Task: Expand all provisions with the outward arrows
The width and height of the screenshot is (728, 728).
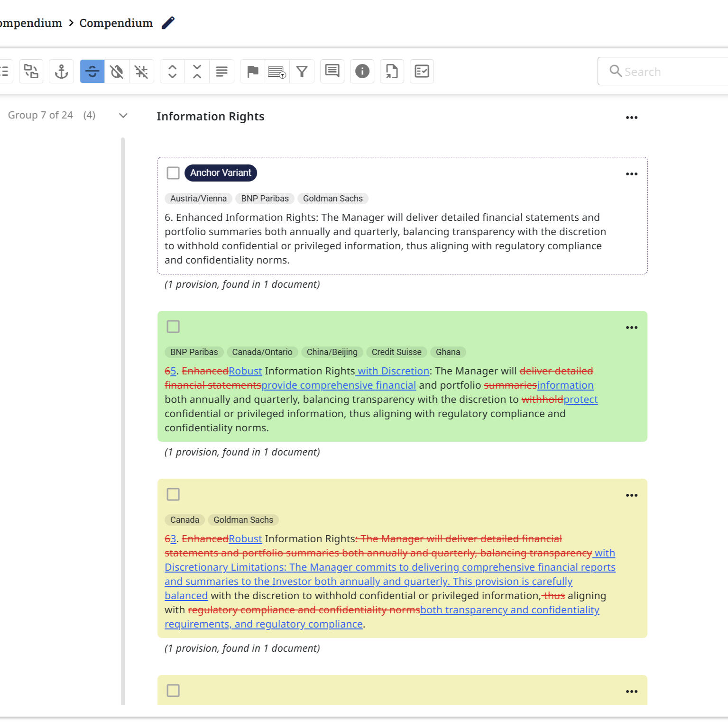Action: coord(173,72)
